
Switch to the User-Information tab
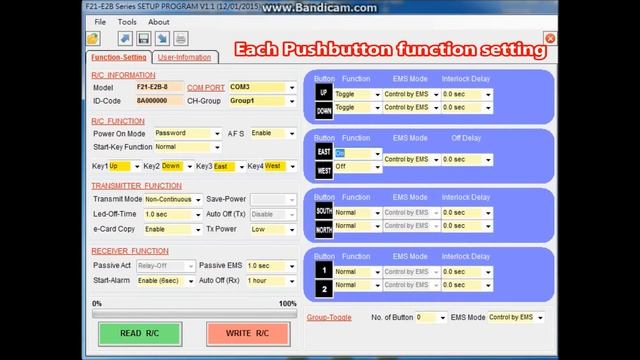(x=184, y=58)
